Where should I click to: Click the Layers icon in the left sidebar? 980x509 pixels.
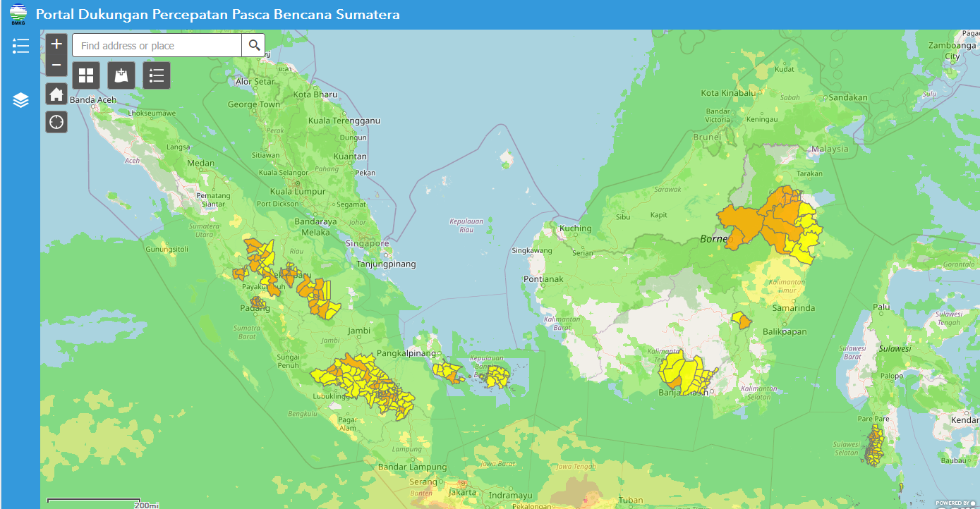(20, 100)
